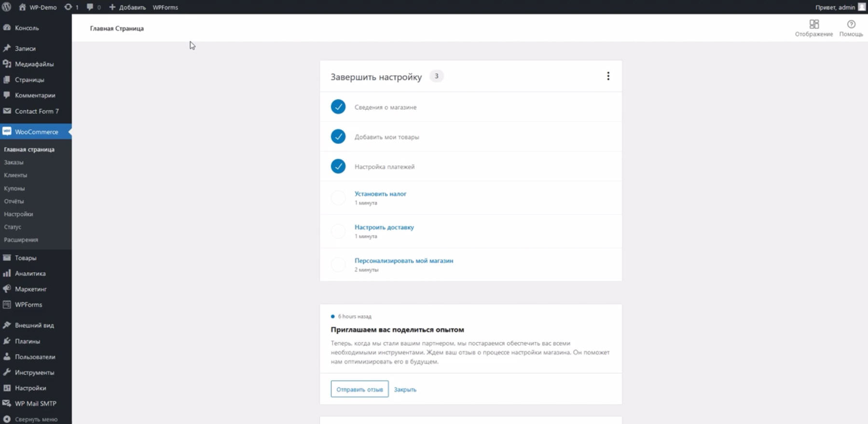Click the WP Mail SMTP envelope icon
This screenshot has height=424, width=868.
pyautogui.click(x=7, y=403)
